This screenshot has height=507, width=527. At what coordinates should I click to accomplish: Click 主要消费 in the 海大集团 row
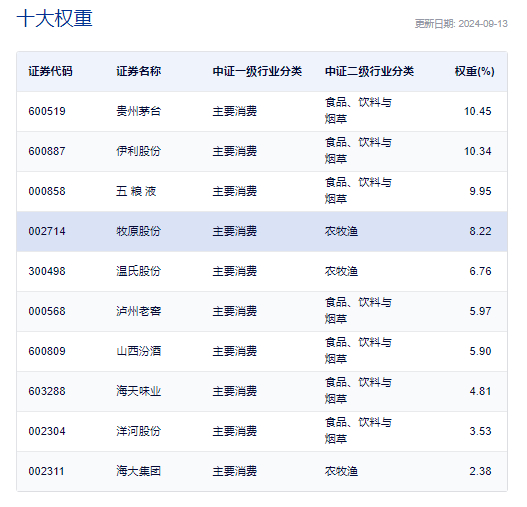235,471
